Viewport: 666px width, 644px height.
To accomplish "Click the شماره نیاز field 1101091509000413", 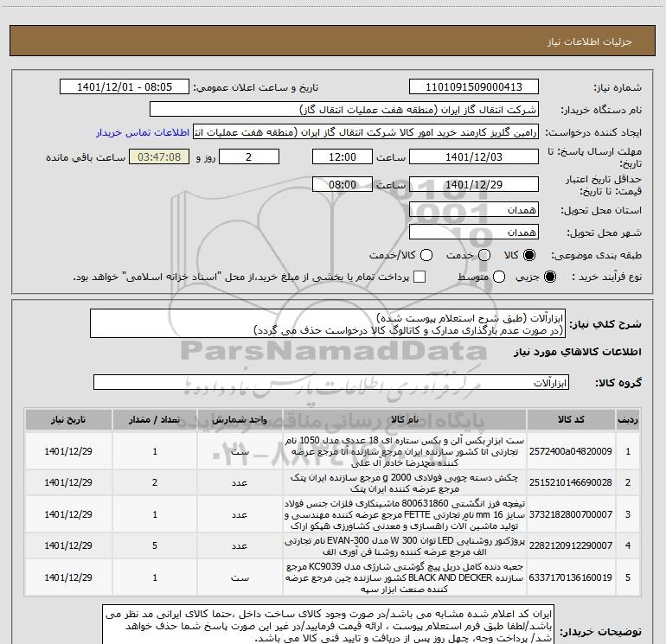I will point(474,87).
